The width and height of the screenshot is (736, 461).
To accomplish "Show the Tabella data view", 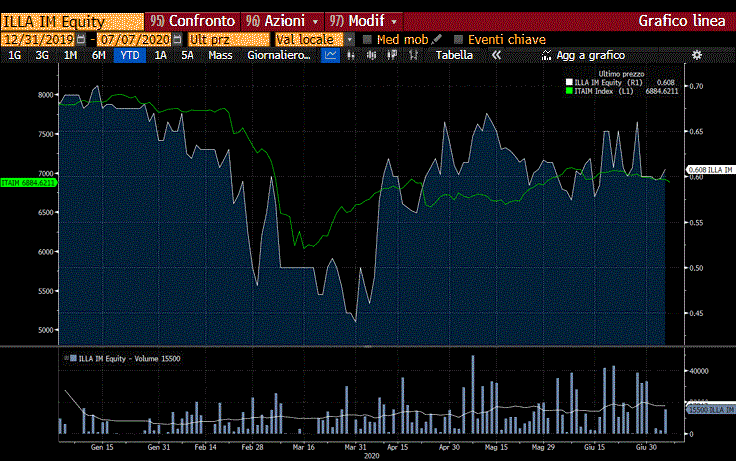I will click(x=454, y=55).
